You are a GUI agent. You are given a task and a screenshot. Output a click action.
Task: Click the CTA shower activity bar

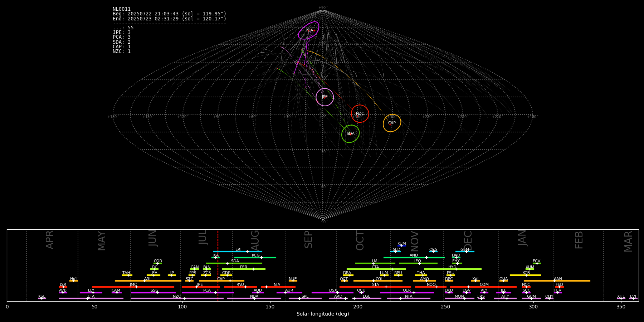[x=376, y=269]
